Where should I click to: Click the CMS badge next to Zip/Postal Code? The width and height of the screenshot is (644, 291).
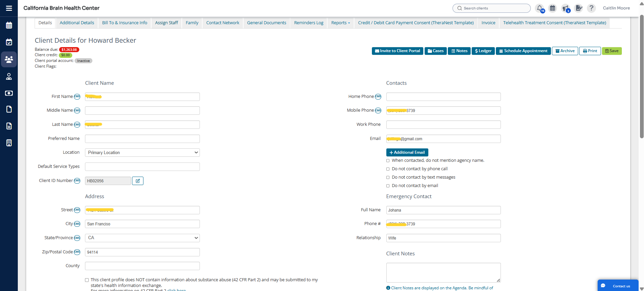click(x=77, y=252)
